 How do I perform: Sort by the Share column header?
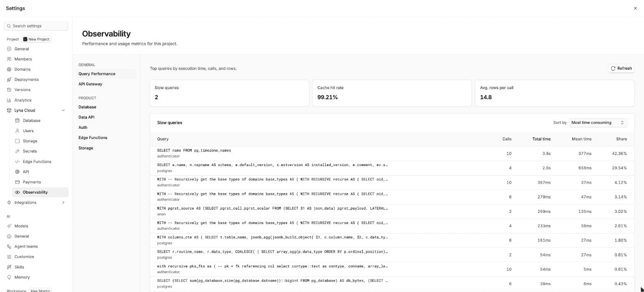click(x=621, y=139)
